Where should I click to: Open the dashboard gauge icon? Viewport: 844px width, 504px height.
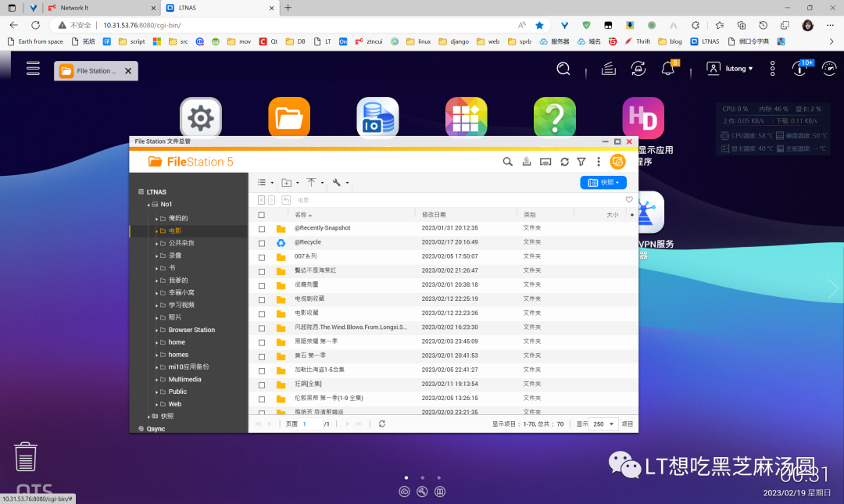tap(829, 69)
